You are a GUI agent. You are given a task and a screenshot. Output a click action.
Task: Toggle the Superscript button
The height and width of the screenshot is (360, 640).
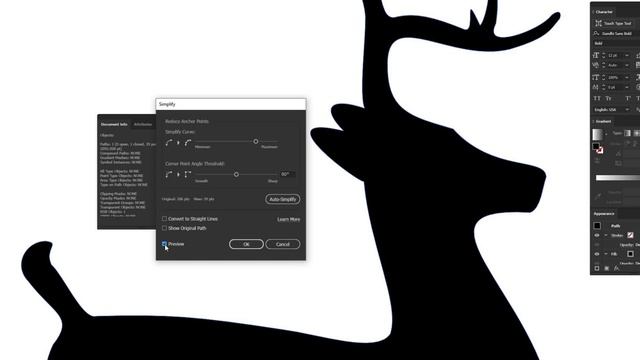pos(628,98)
